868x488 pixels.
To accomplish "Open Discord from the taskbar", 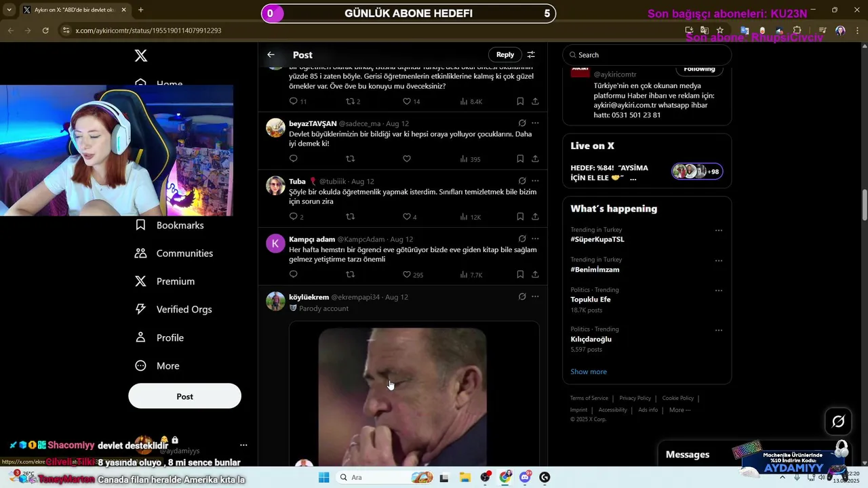I will [525, 477].
